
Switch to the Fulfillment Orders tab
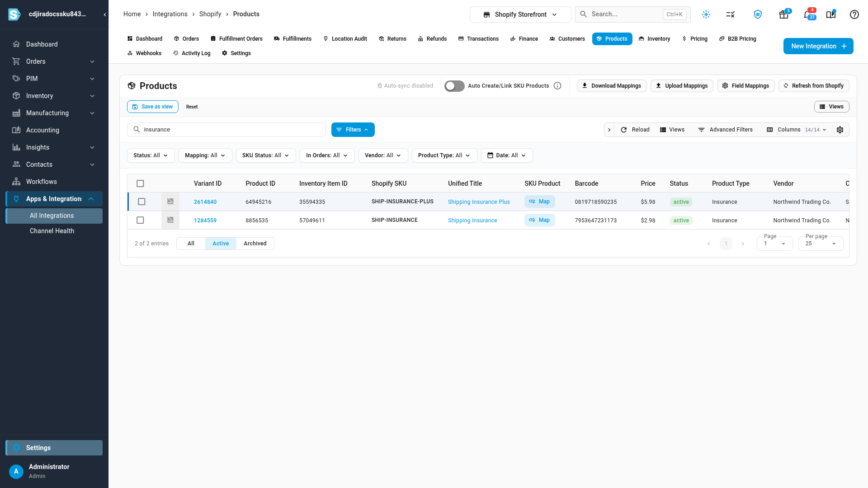[x=236, y=39]
